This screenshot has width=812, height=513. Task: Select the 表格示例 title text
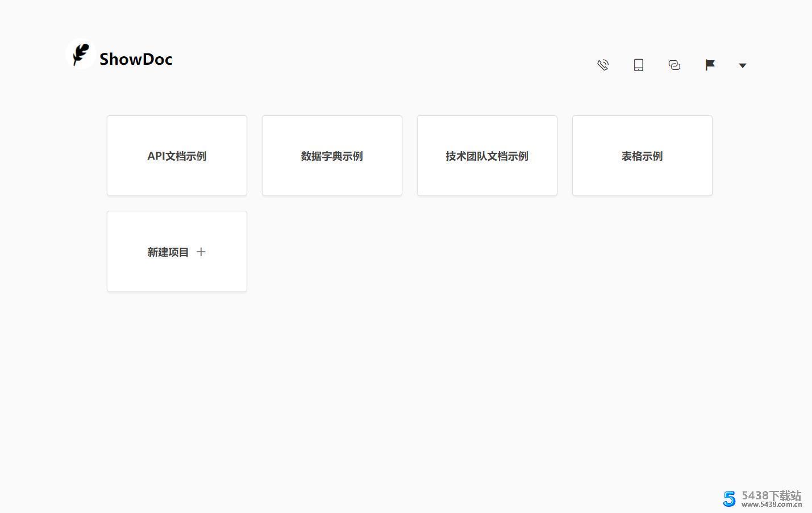pos(642,156)
